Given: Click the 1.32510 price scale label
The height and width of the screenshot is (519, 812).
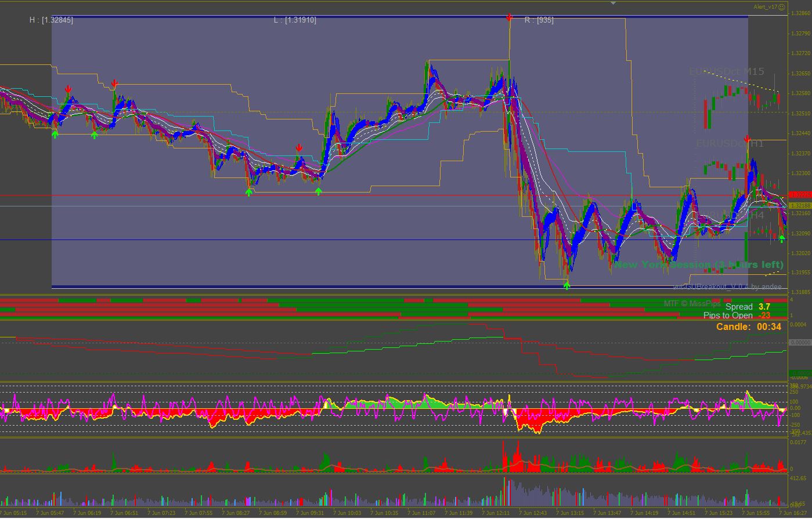Looking at the screenshot, I should pyautogui.click(x=800, y=114).
